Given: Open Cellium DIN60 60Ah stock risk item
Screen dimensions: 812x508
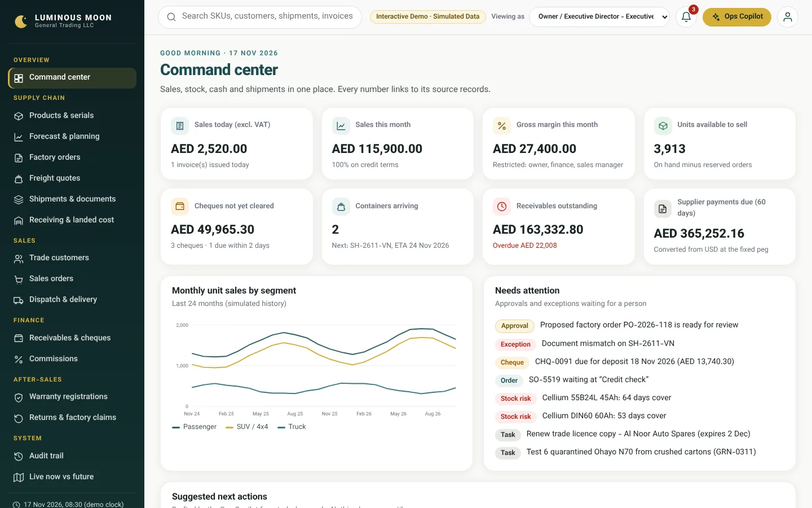Looking at the screenshot, I should click(x=604, y=416).
